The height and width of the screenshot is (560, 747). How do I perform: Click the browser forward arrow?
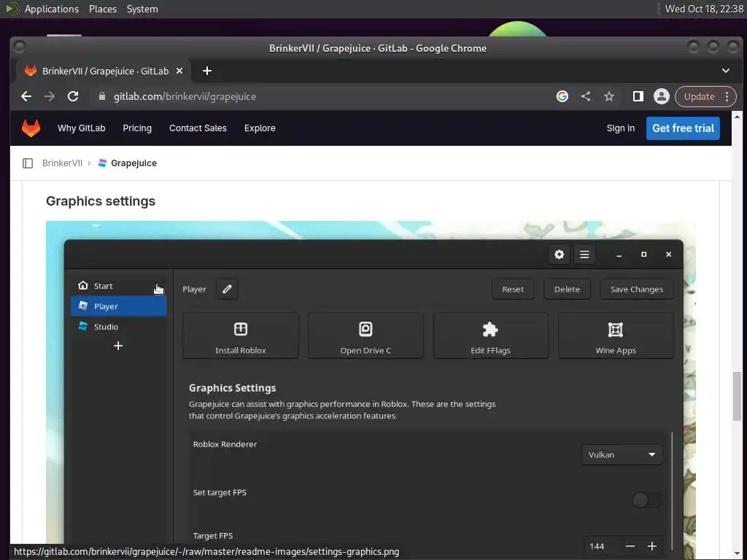[x=50, y=97]
